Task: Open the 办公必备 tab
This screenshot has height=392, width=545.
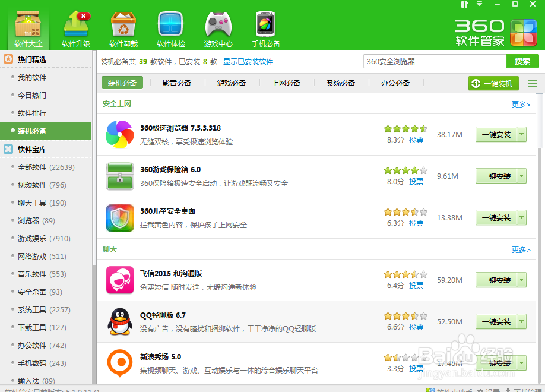Action: [393, 83]
